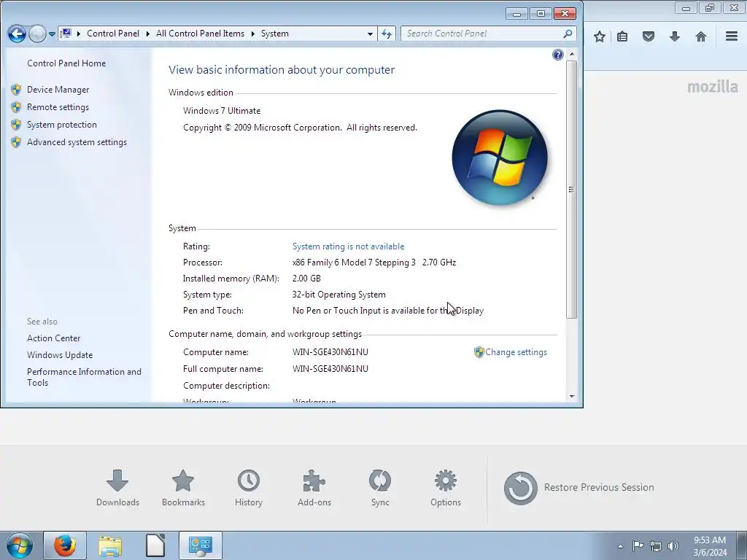747x560 pixels.
Task: Open Firefox downloads arrow in toolbar
Action: pyautogui.click(x=675, y=36)
